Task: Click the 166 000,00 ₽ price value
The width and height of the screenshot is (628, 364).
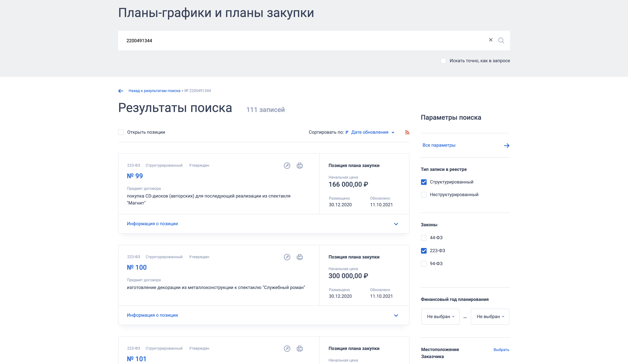Action: (x=348, y=184)
